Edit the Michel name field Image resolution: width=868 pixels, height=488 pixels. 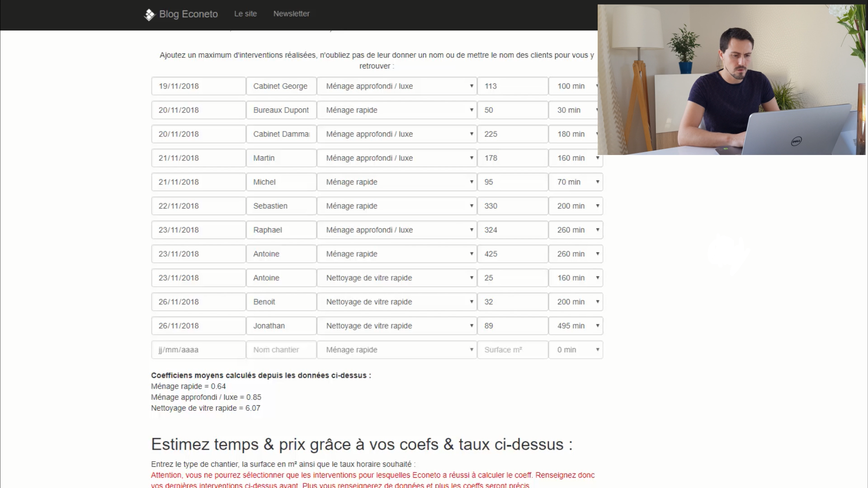click(281, 182)
